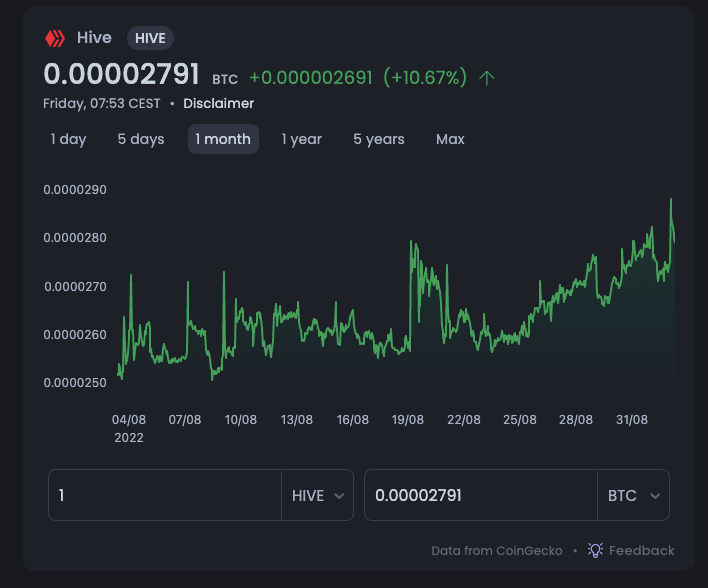708x588 pixels.
Task: Click the HIVE amount input field
Action: point(165,495)
